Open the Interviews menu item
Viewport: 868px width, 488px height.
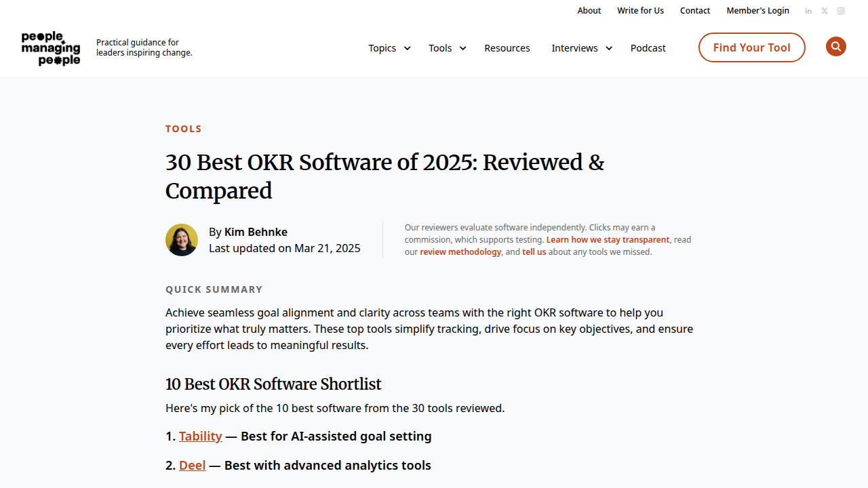[574, 48]
